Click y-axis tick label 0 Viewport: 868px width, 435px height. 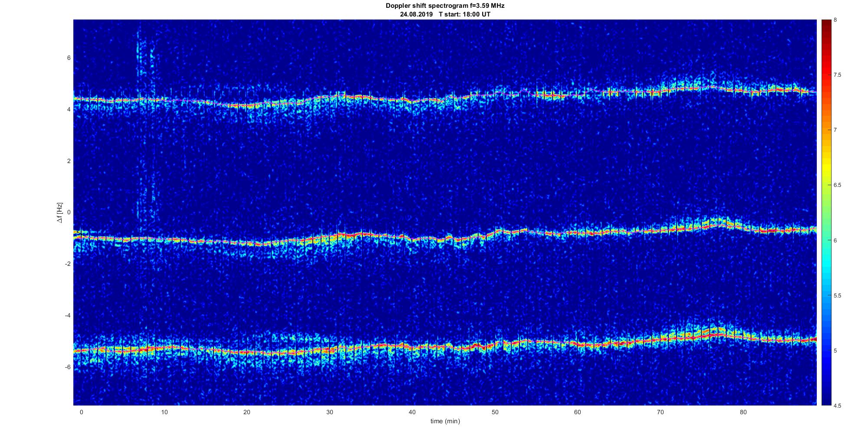click(69, 213)
